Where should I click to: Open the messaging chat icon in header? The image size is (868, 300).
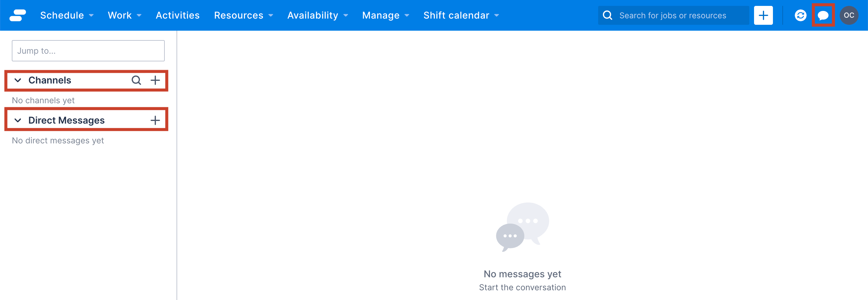(823, 15)
